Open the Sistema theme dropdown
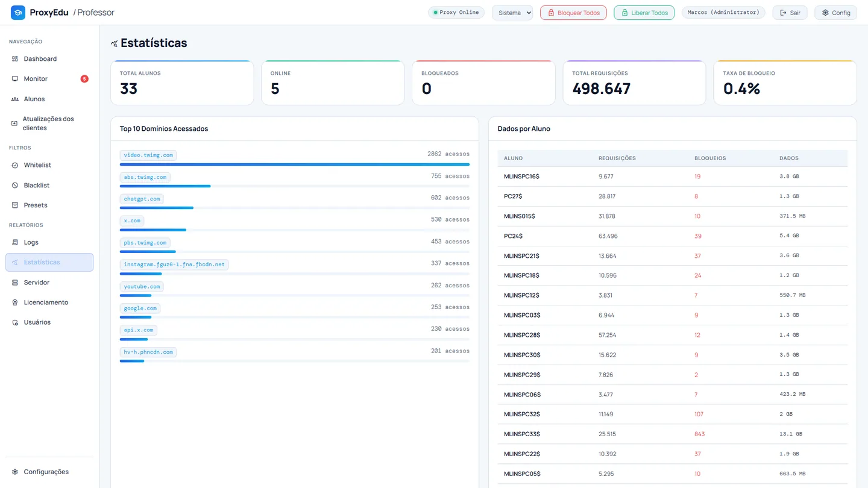This screenshot has width=868, height=488. pos(512,13)
